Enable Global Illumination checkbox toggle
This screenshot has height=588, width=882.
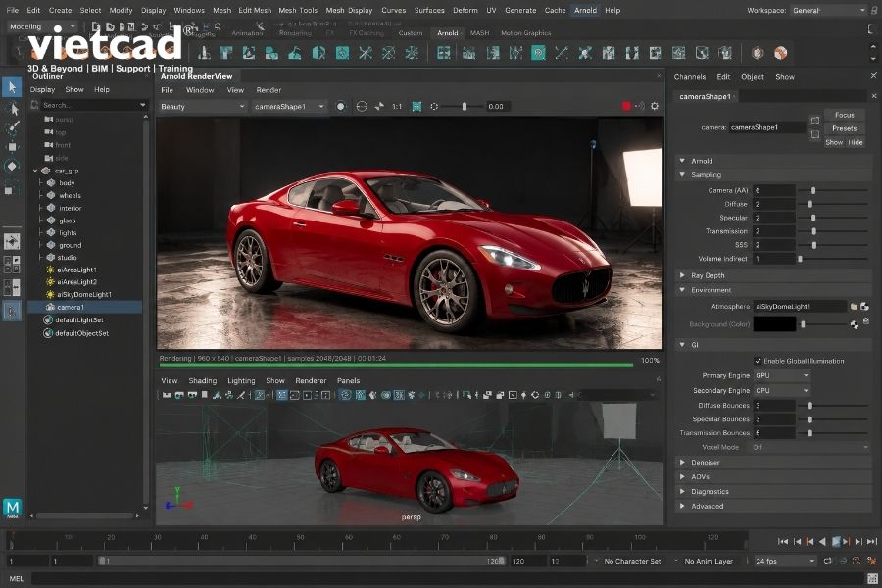(x=758, y=361)
